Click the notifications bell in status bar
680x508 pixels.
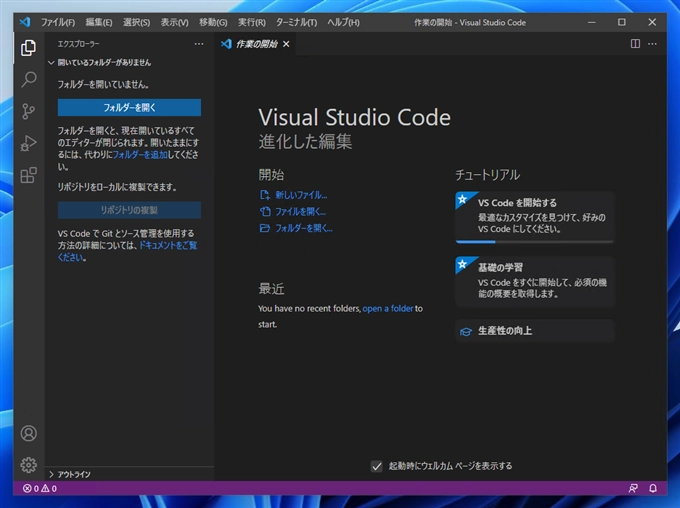coord(653,489)
